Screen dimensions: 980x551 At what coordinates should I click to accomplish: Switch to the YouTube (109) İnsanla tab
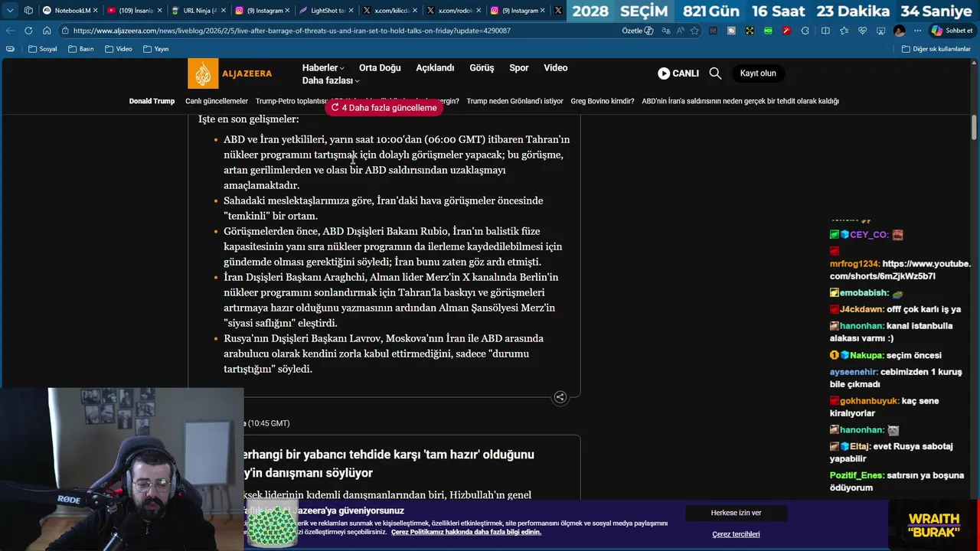(x=136, y=11)
